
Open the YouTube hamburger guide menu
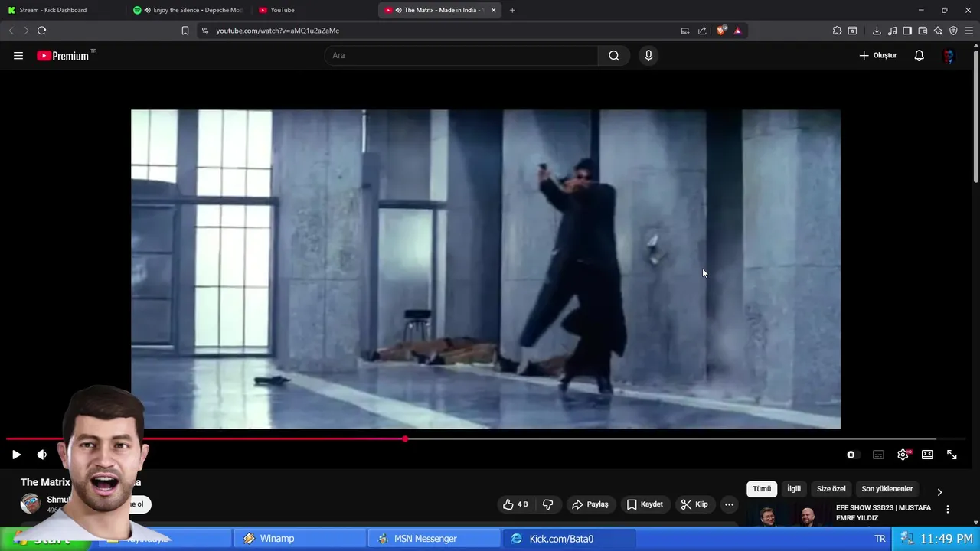pos(18,55)
